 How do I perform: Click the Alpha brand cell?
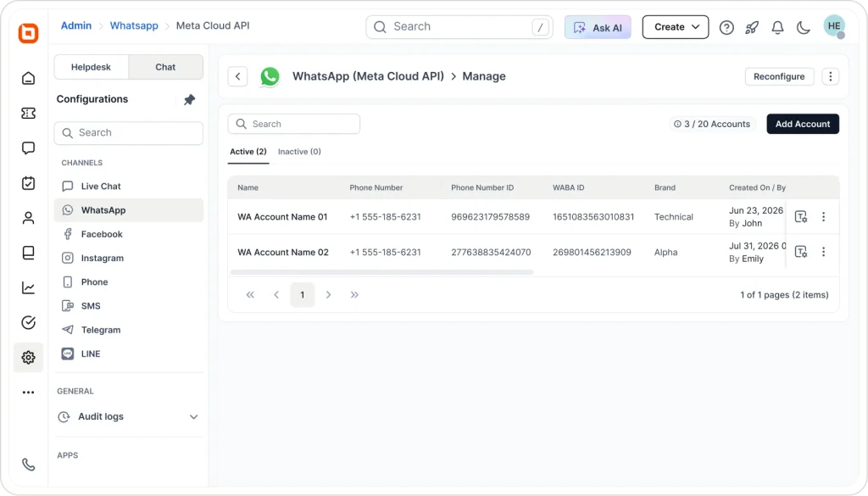(x=666, y=253)
